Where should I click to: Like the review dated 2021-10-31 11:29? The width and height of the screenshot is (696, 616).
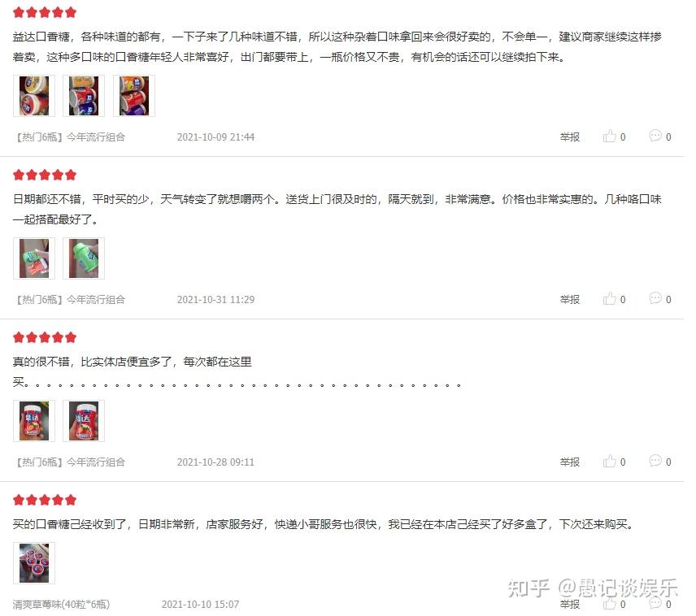[615, 299]
